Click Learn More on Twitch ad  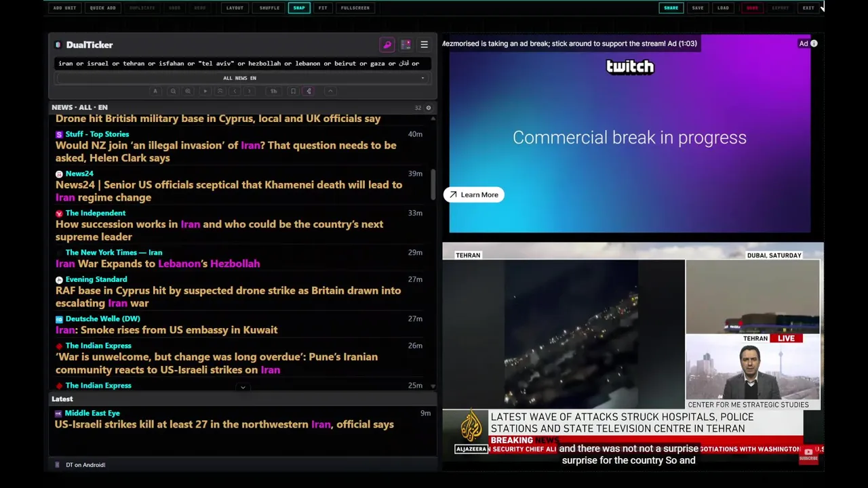tap(474, 195)
